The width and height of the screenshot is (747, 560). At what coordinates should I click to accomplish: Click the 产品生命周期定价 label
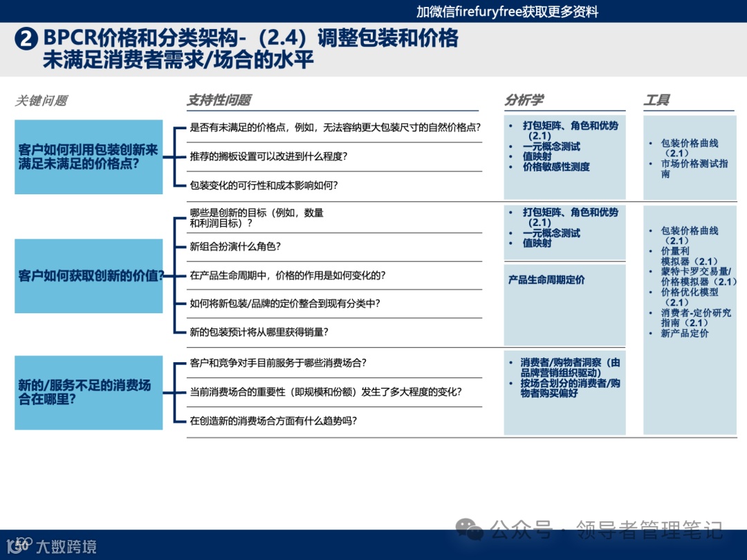[546, 279]
